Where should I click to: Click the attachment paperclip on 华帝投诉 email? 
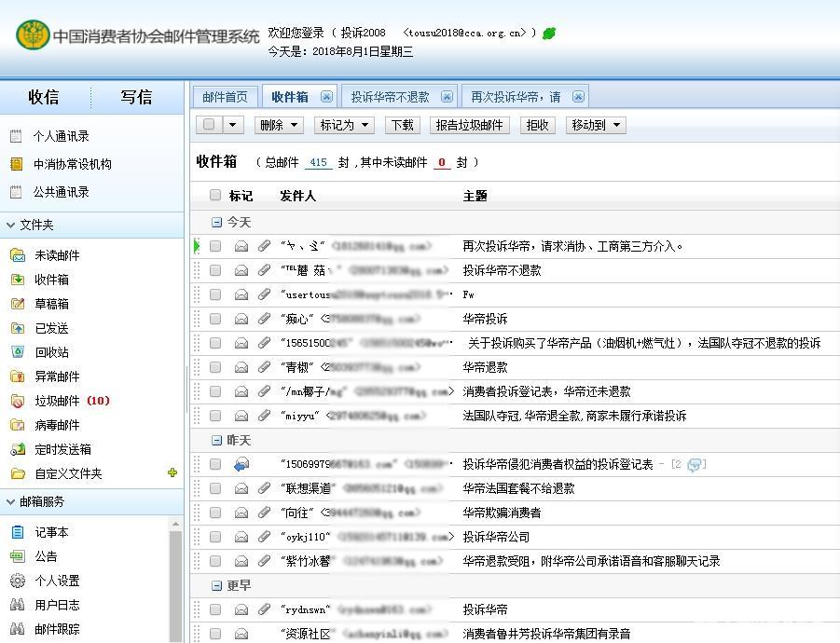[264, 319]
